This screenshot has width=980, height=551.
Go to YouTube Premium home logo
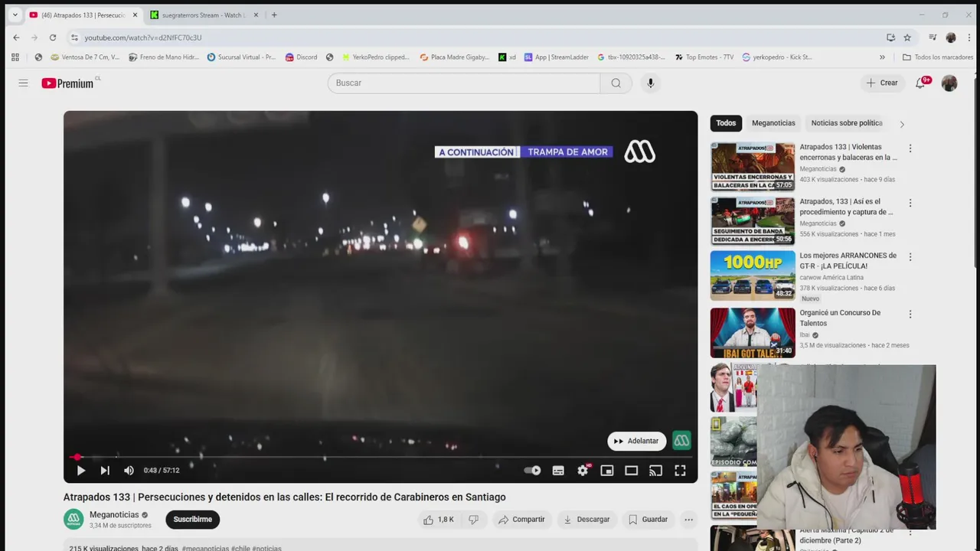(69, 83)
